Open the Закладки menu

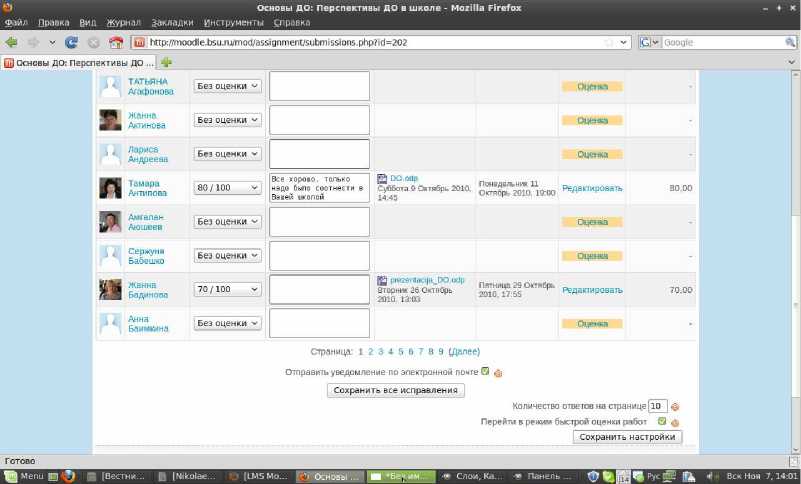[173, 22]
